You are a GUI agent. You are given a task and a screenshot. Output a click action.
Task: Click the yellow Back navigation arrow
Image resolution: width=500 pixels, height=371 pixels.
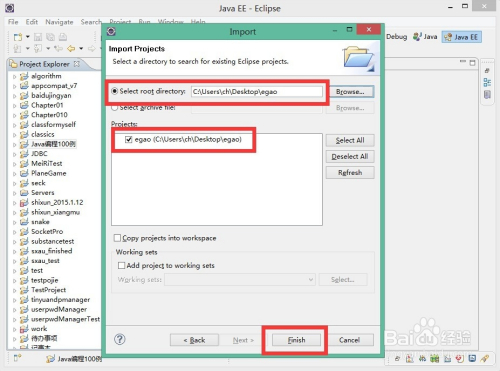coord(71,49)
